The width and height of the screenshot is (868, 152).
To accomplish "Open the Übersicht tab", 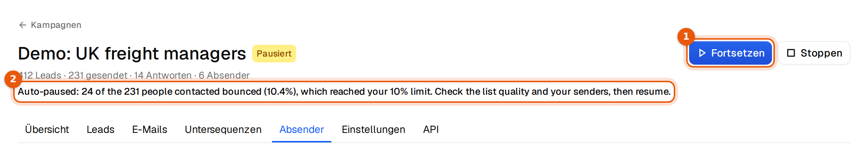I will 47,130.
